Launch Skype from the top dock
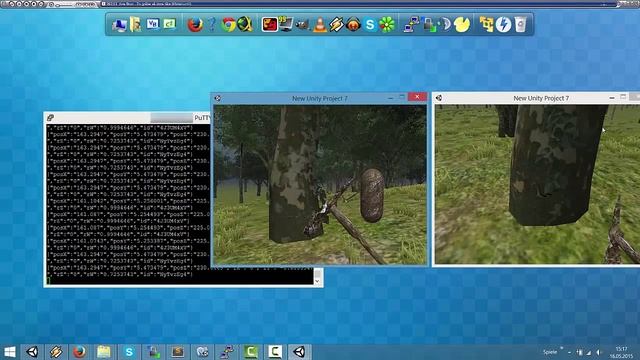This screenshot has width=640, height=360. (x=370, y=25)
